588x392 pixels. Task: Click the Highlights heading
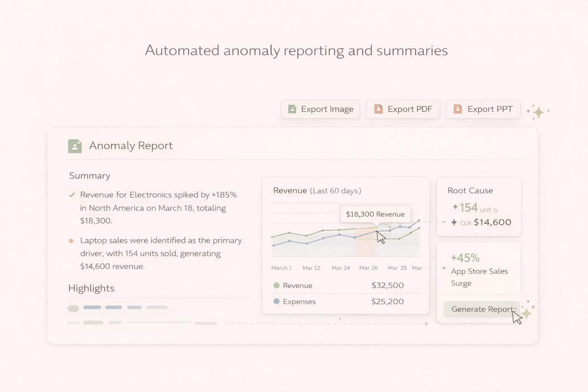91,288
